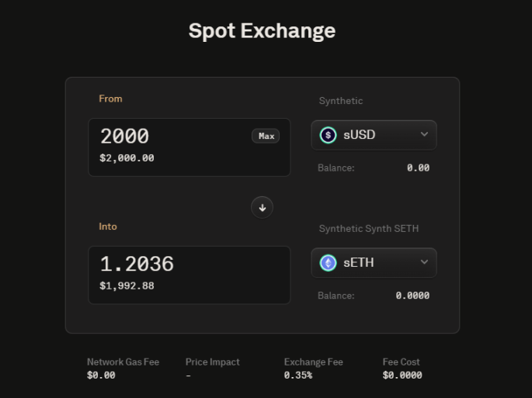Open the sUSD currency selector
532x398 pixels.
[374, 135]
